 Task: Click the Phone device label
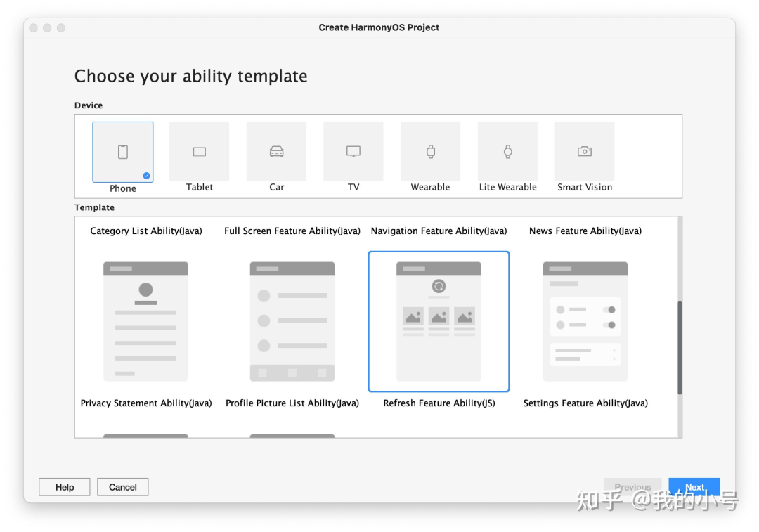click(122, 189)
